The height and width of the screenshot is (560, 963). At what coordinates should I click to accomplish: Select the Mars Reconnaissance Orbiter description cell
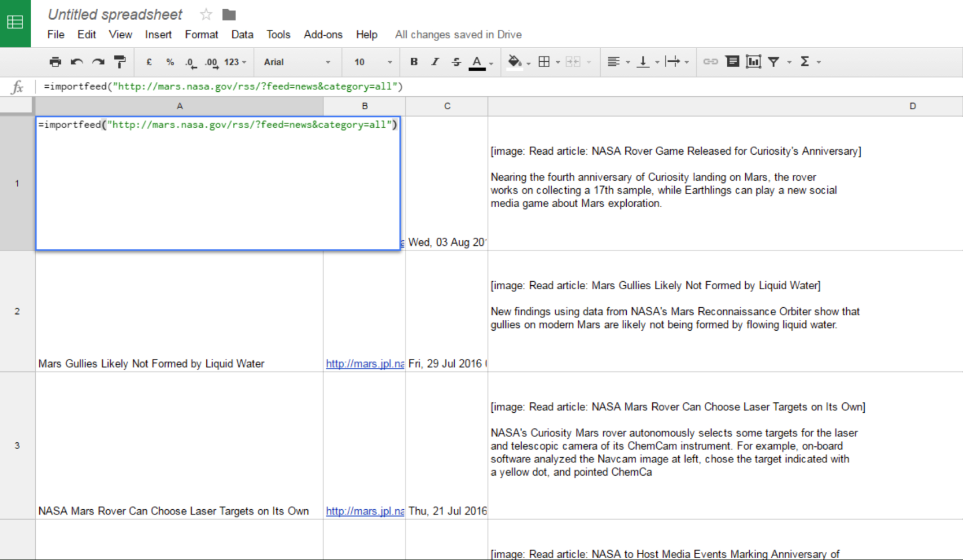(726, 311)
